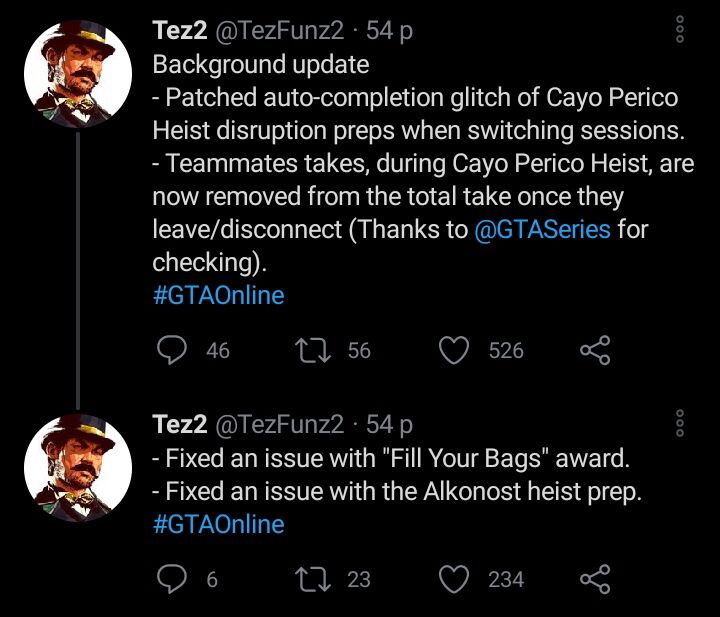
Task: Share the Background update tweet
Action: click(x=594, y=350)
